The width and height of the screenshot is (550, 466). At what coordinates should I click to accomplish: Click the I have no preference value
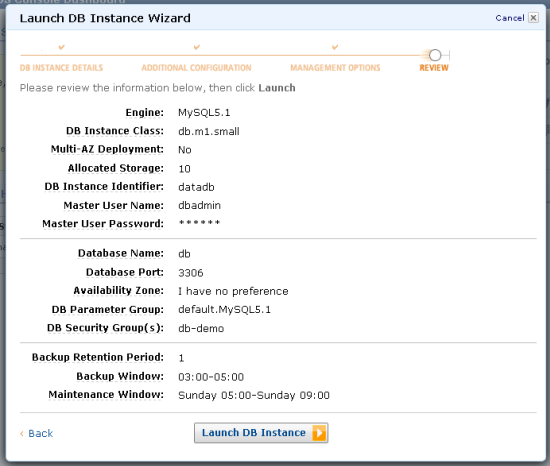pyautogui.click(x=233, y=291)
